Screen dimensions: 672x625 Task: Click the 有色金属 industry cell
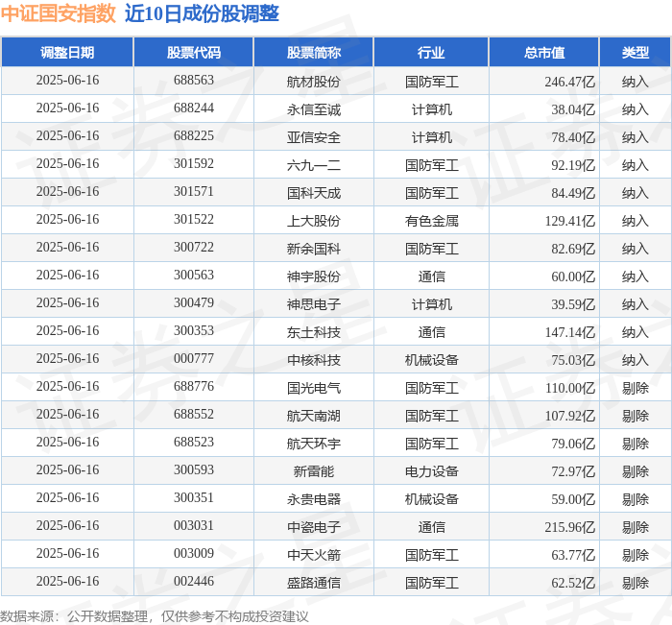tap(432, 221)
